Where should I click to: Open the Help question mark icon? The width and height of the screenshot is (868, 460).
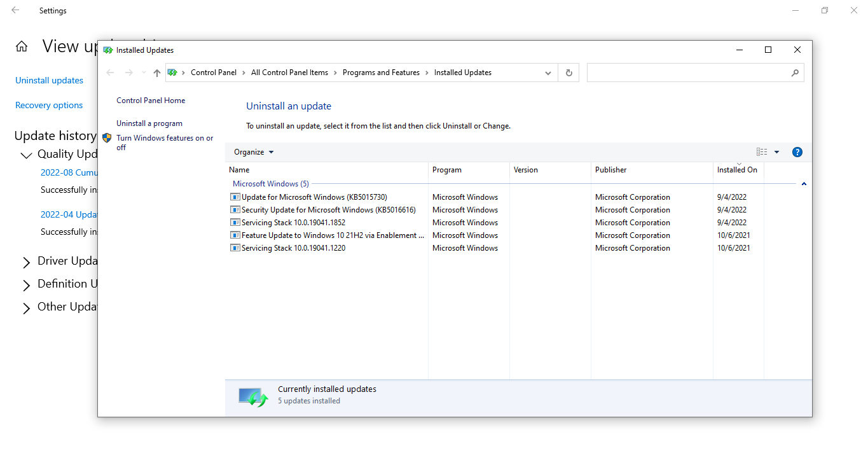(x=797, y=152)
